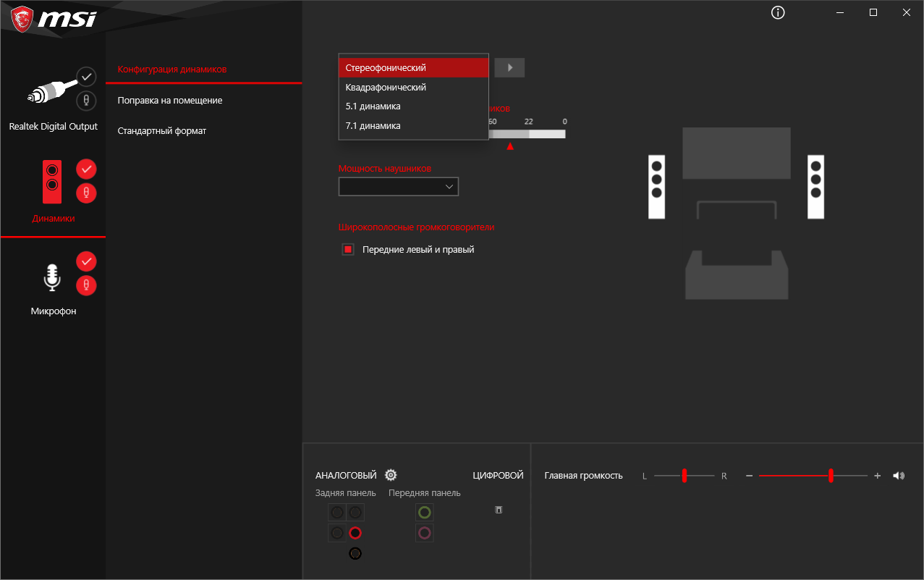The width and height of the screenshot is (924, 580).
Task: Decrease main volume with minus button
Action: point(749,476)
